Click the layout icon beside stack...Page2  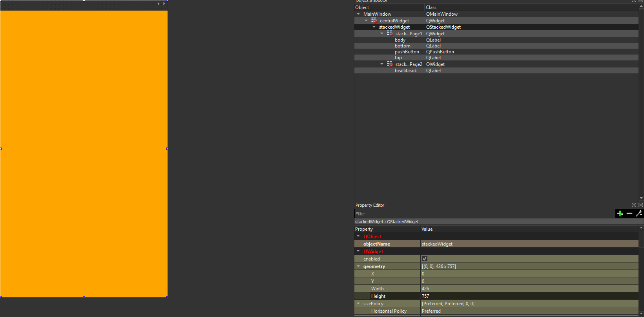390,64
